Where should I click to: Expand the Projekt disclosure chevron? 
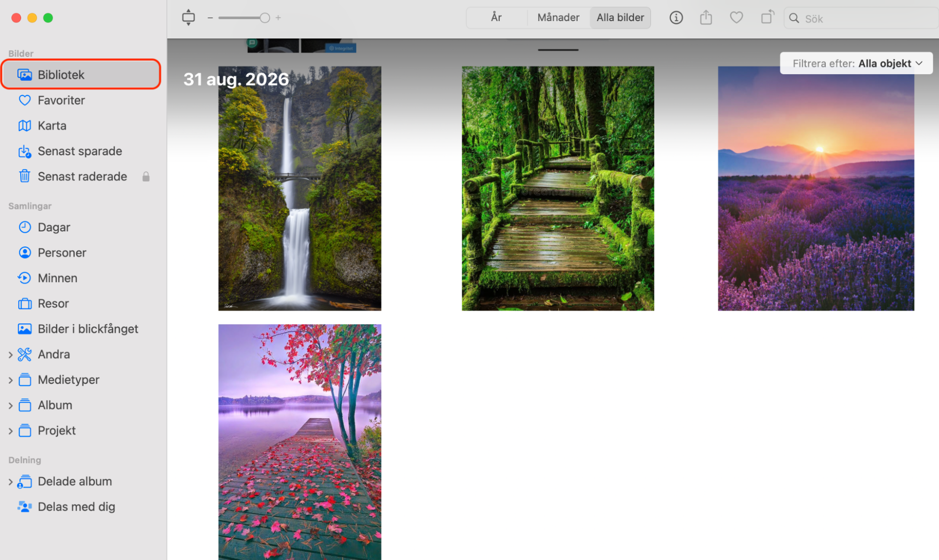[x=10, y=431]
